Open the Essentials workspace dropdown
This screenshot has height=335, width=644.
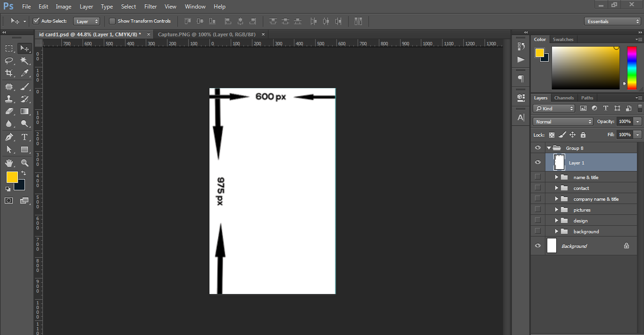tap(612, 21)
